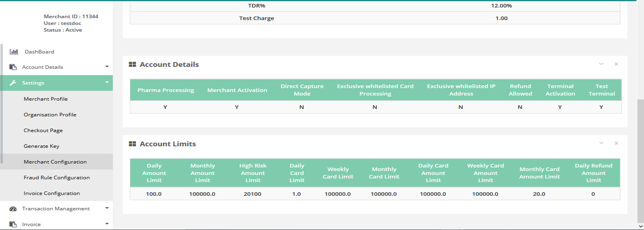Collapse the Settings menu arrow
Viewport: 644px width, 230px height.
[x=107, y=83]
